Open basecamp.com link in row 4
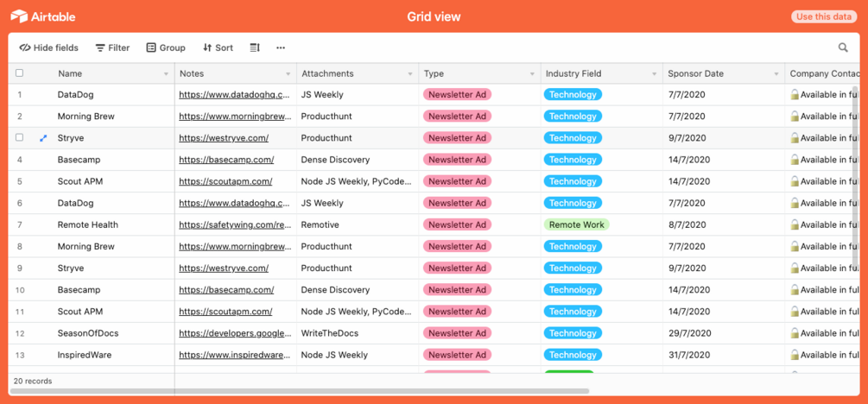This screenshot has height=404, width=868. pos(226,160)
